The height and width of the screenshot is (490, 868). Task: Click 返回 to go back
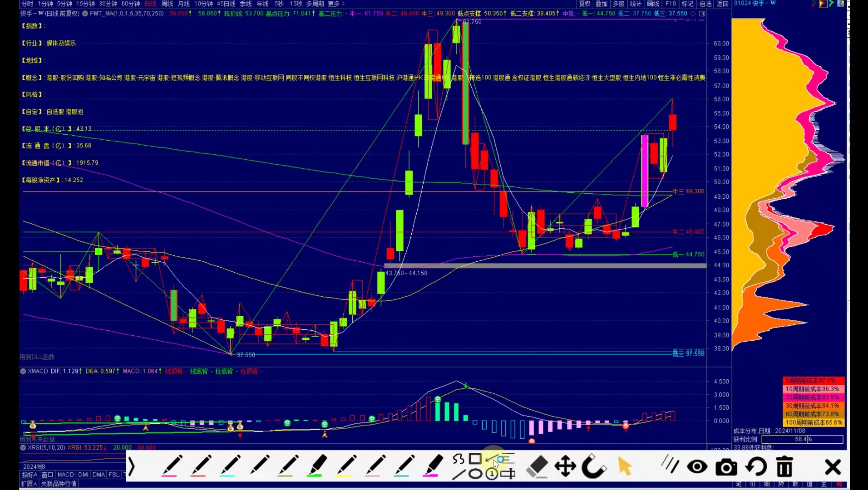(723, 4)
